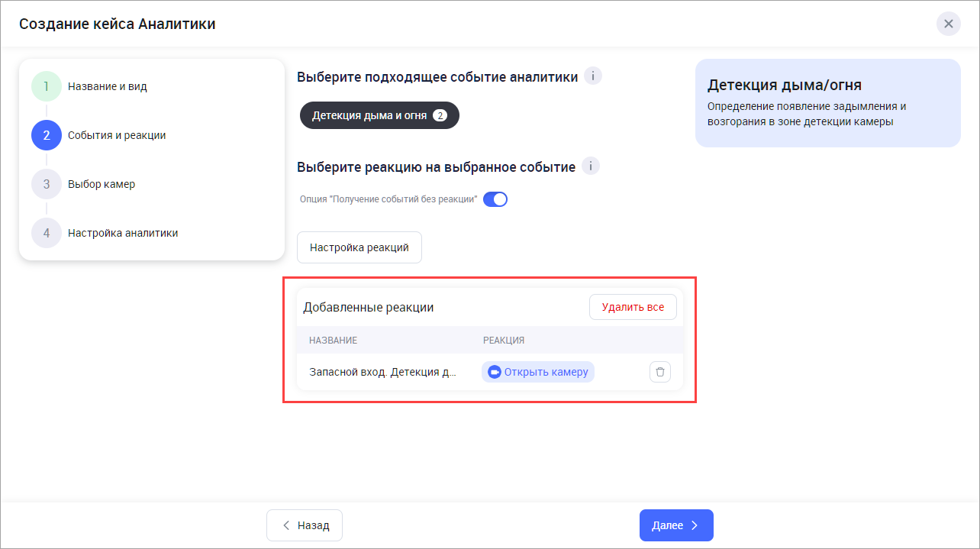The width and height of the screenshot is (980, 549).
Task: Go back with the 'Назад' button
Action: pos(305,525)
